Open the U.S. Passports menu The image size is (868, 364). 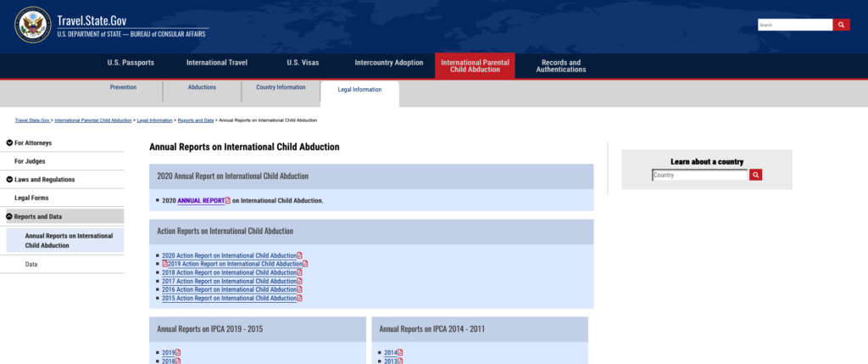(131, 63)
